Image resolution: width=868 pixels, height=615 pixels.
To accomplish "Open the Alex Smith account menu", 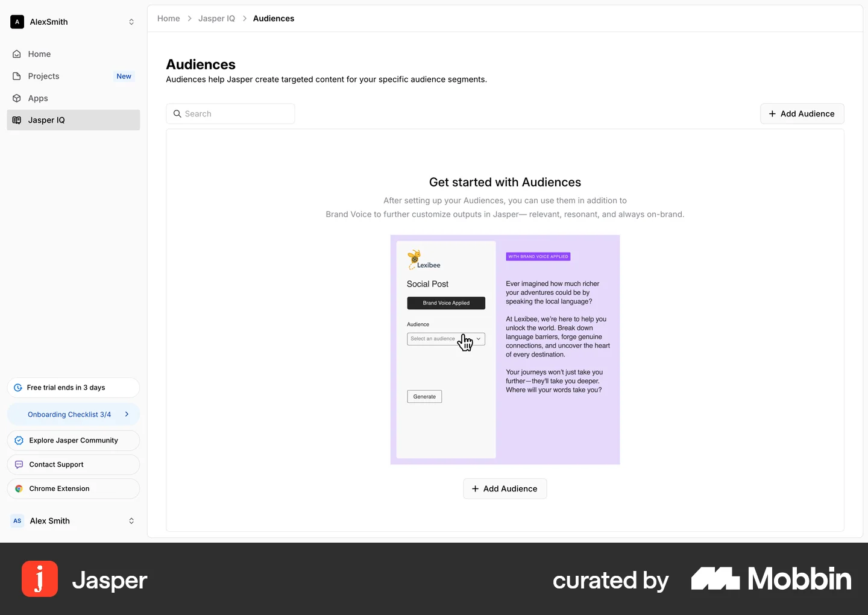I will (73, 521).
